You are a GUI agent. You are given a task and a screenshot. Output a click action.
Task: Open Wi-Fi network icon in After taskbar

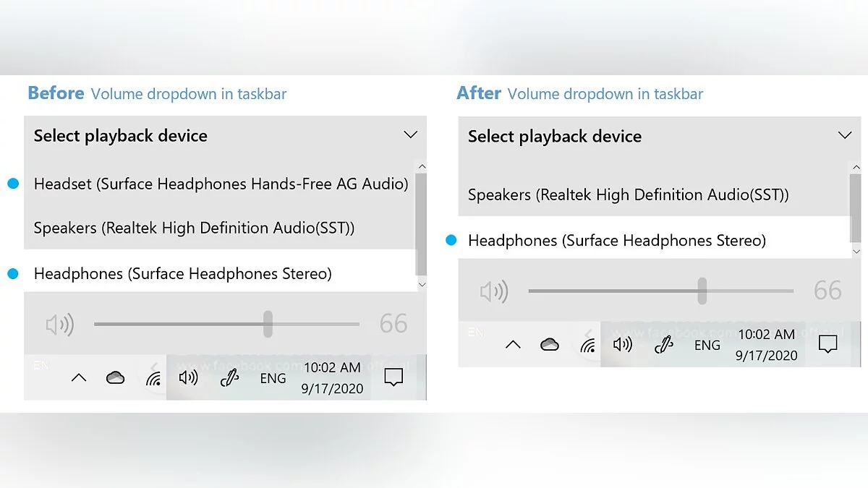point(588,346)
